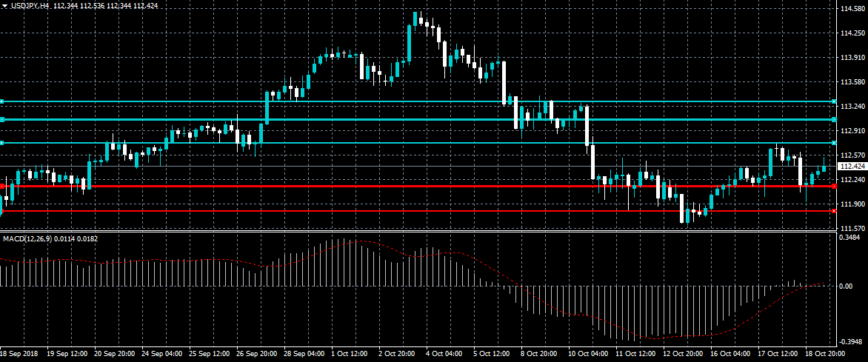Select the upper red horizontal line
Screen dimensions: 868x362
point(418,186)
